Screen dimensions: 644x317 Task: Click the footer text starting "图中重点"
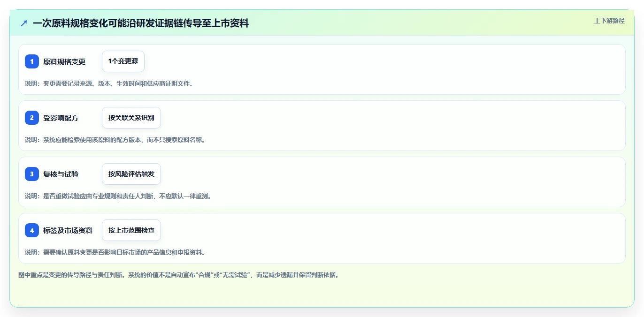click(178, 275)
